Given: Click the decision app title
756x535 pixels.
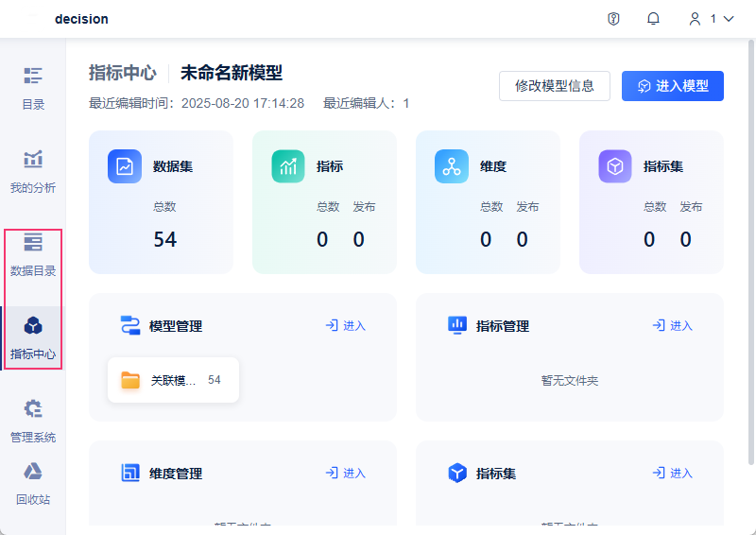Looking at the screenshot, I should [81, 19].
